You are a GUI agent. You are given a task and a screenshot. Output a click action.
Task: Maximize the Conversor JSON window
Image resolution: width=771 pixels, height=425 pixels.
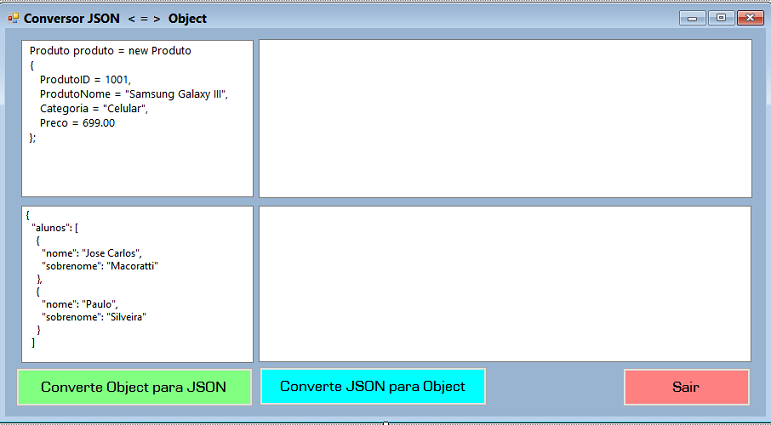click(x=721, y=18)
